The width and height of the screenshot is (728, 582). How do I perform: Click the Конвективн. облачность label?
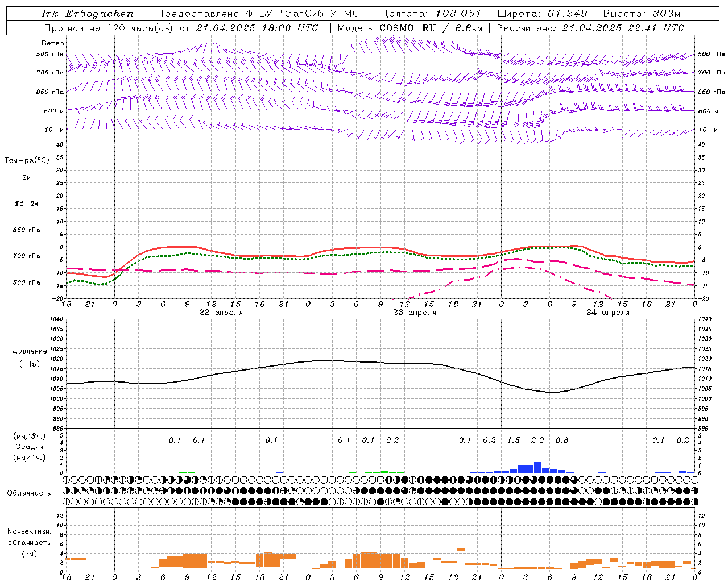click(x=29, y=537)
